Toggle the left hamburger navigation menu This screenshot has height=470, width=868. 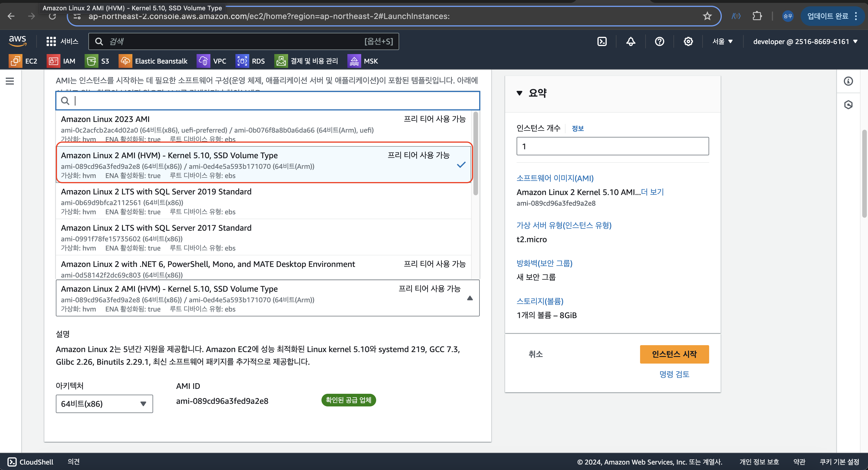coord(10,81)
